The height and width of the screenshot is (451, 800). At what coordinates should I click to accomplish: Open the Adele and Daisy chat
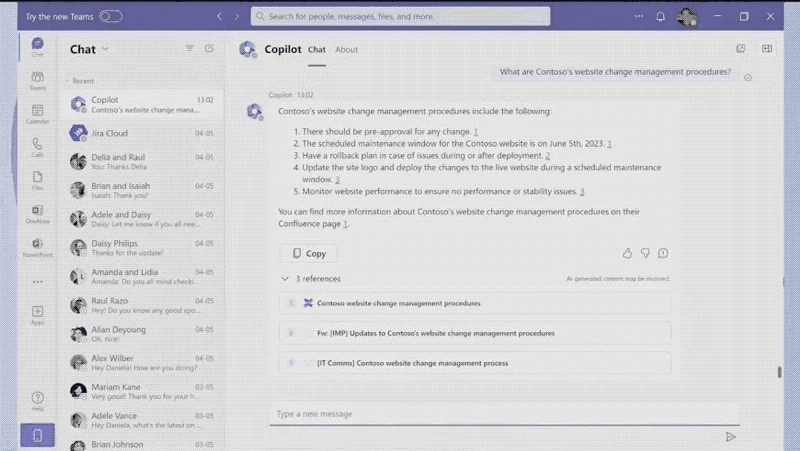pyautogui.click(x=142, y=219)
